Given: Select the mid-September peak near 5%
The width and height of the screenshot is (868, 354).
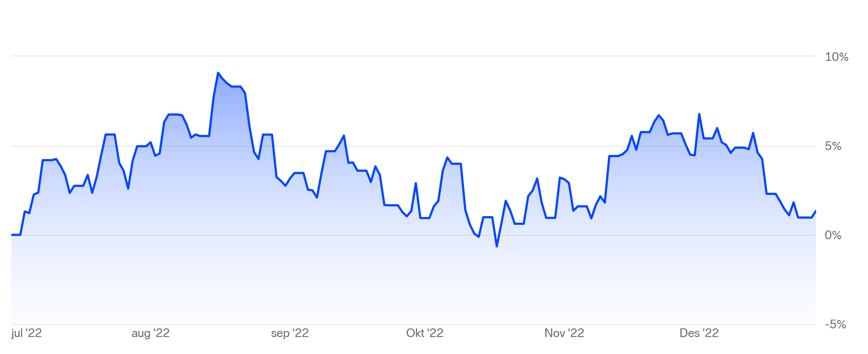Looking at the screenshot, I should (x=344, y=136).
